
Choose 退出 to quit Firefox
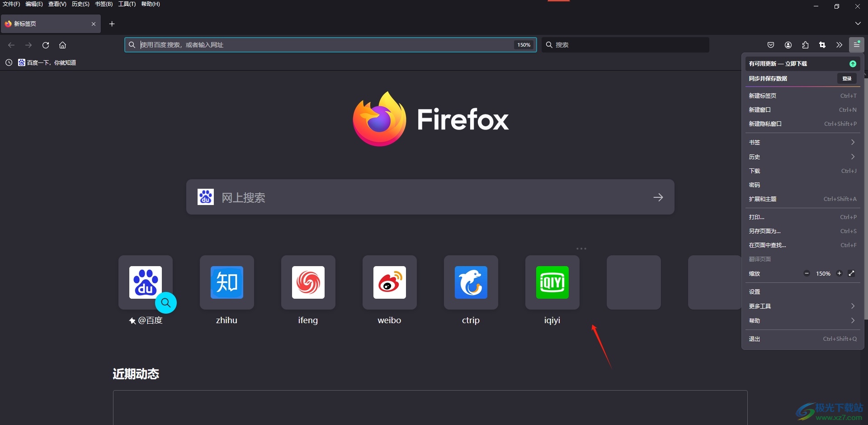(803, 339)
